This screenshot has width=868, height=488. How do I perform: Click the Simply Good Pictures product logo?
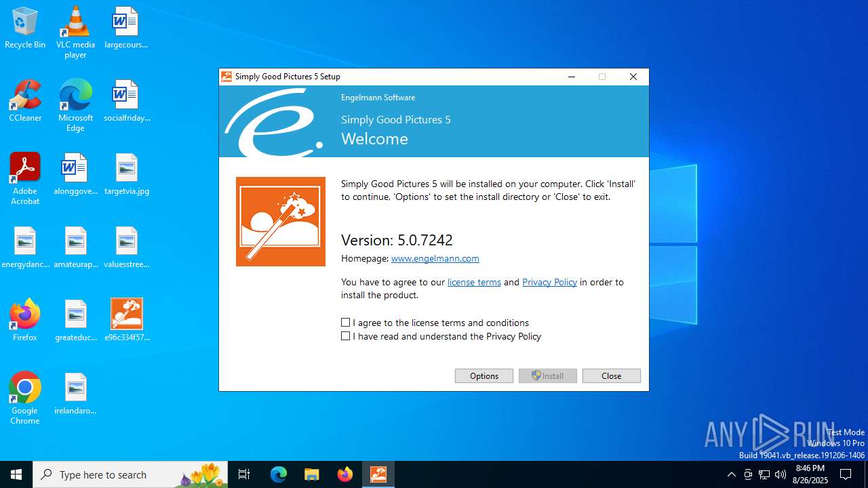281,222
